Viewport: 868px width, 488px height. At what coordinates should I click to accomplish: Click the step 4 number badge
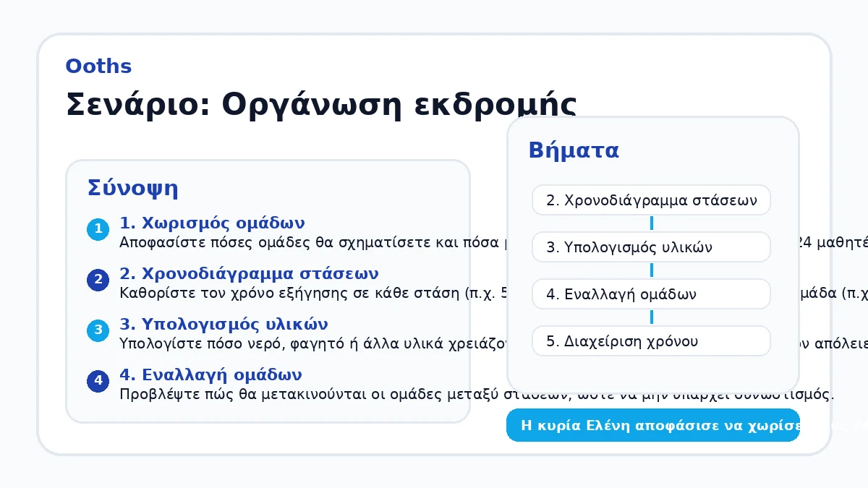tap(98, 382)
